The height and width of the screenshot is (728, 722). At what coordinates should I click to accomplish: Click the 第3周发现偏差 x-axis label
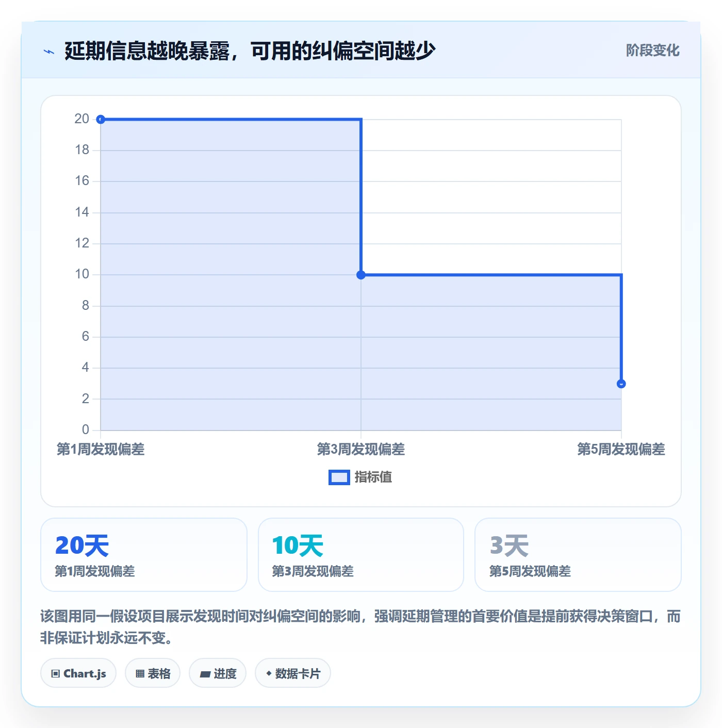(x=361, y=449)
